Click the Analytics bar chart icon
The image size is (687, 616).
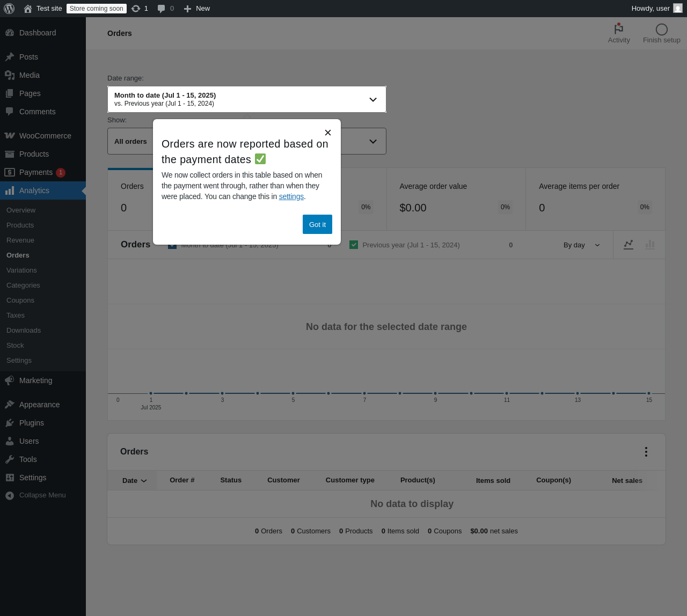click(x=10, y=190)
